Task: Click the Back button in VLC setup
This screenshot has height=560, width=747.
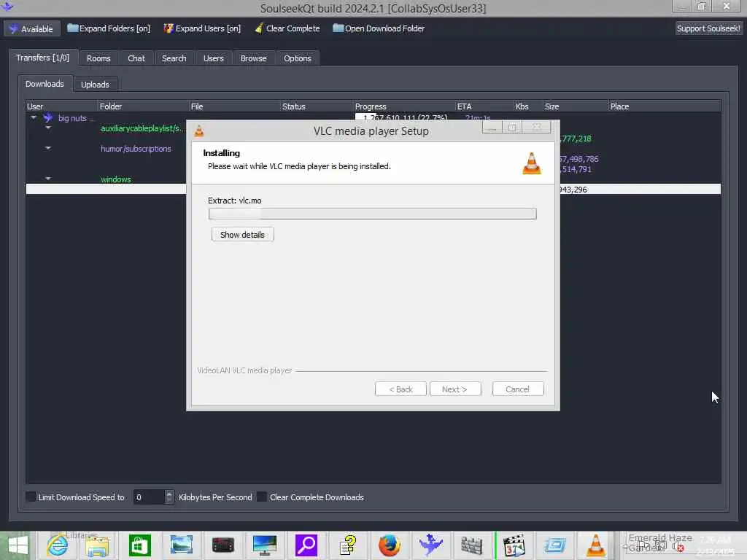Action: click(400, 389)
